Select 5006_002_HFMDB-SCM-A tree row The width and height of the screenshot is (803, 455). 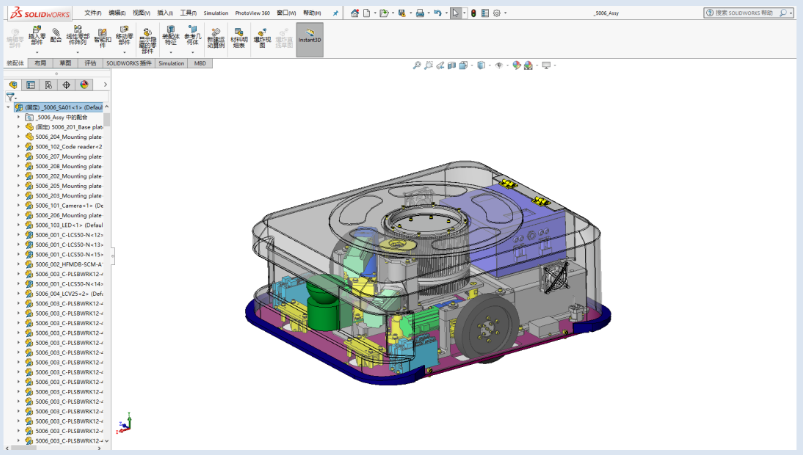[x=64, y=264]
